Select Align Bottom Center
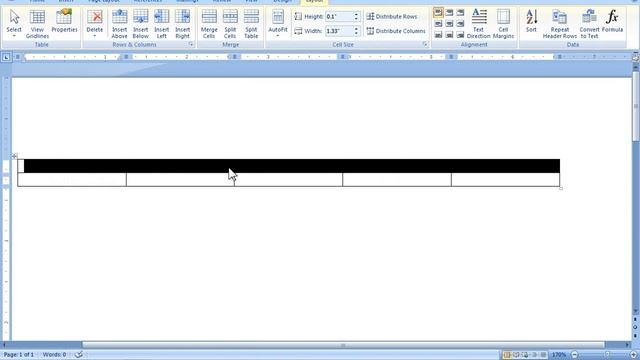Viewport: 640px width, 360px height. [x=449, y=35]
